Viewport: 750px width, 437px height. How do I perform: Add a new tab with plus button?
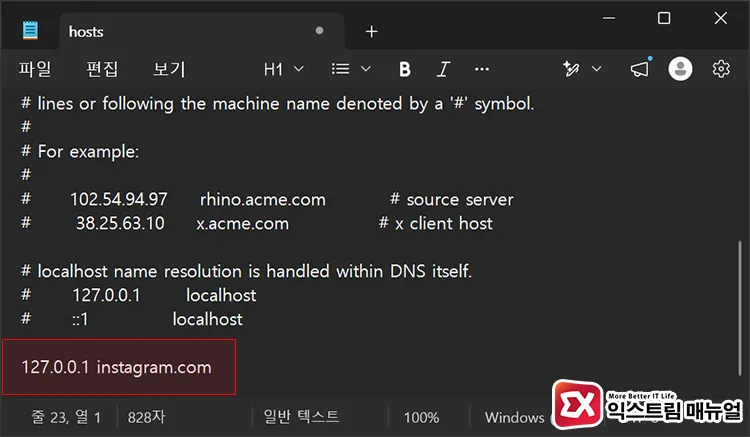point(371,32)
